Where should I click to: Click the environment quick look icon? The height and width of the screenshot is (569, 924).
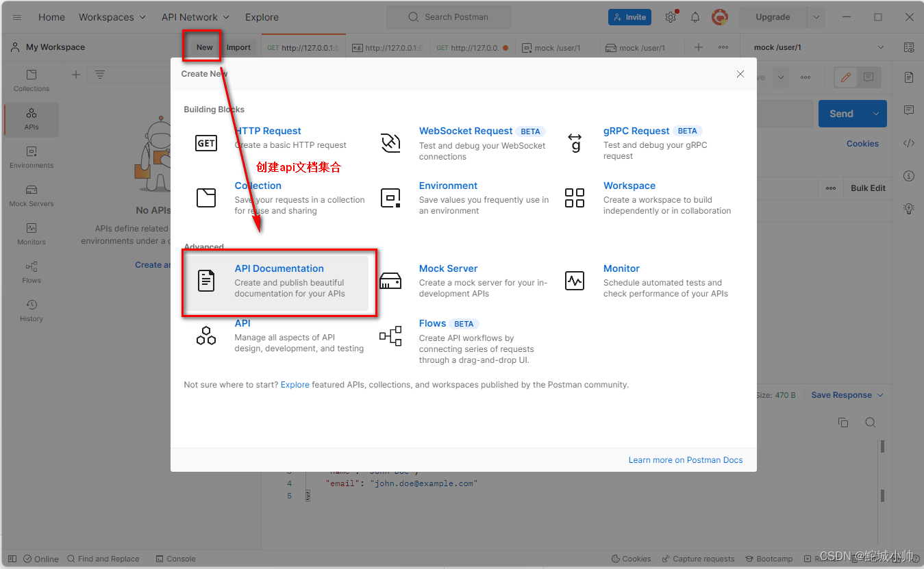tap(909, 47)
